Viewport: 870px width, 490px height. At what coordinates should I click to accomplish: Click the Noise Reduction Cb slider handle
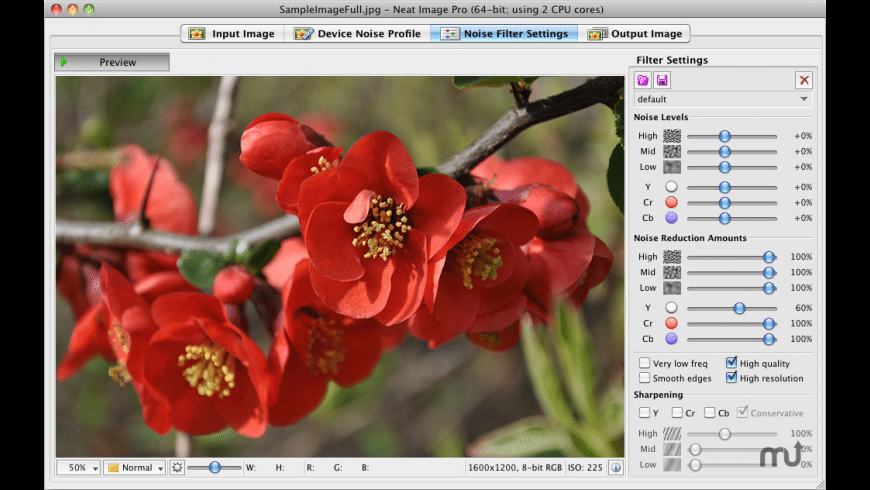click(x=769, y=339)
